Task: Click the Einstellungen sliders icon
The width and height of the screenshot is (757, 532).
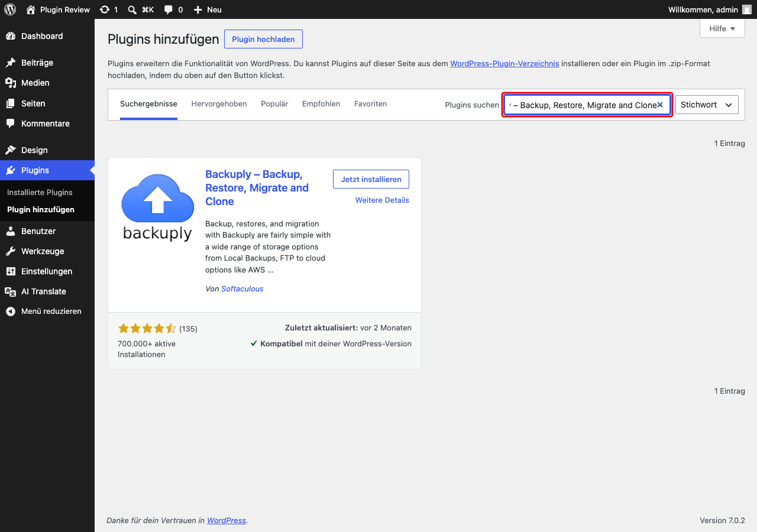Action: tap(11, 271)
